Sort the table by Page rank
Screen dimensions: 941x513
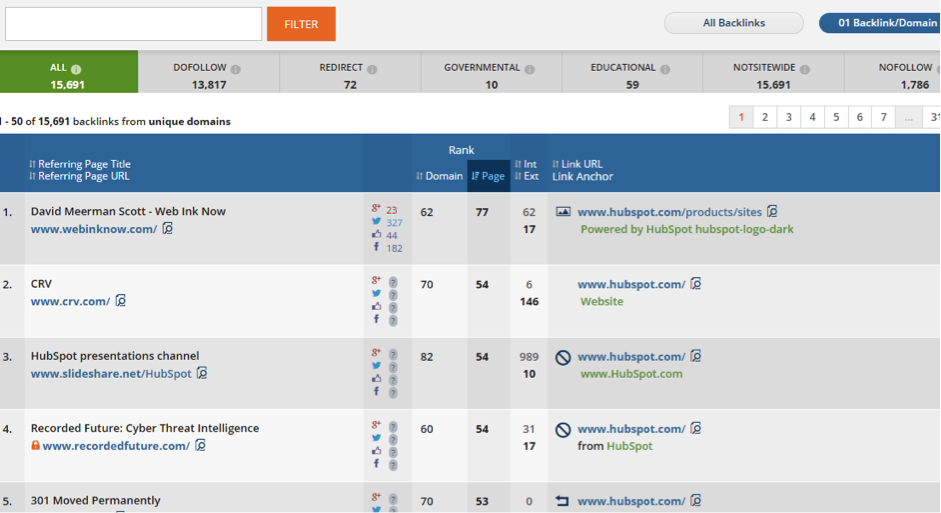point(488,176)
